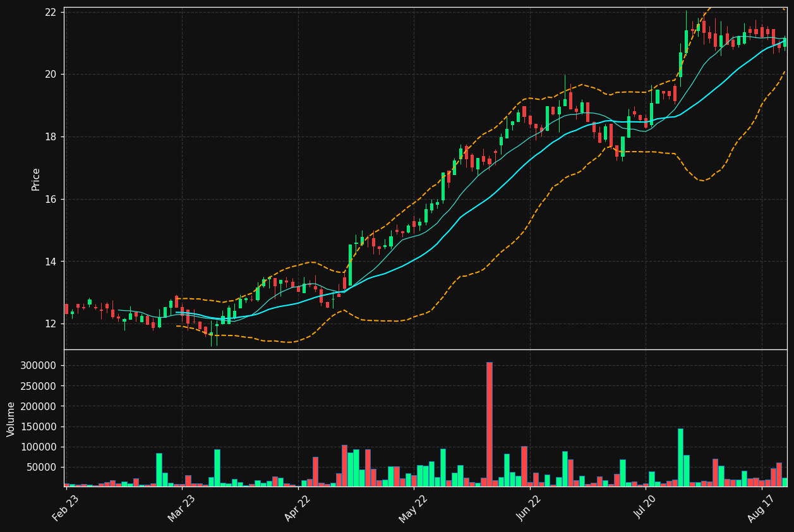
Task: Click the 'May 22' date label
Action: coord(413,508)
